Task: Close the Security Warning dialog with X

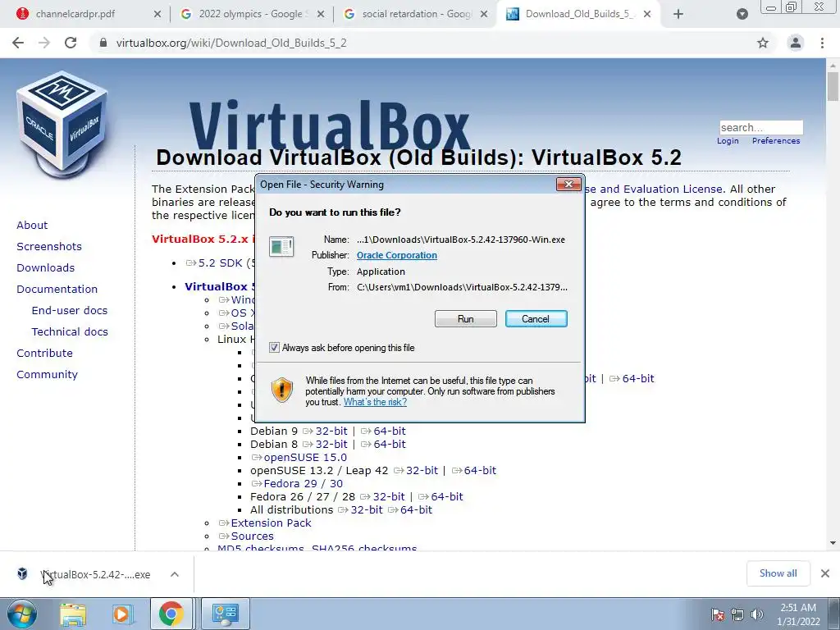Action: point(568,185)
